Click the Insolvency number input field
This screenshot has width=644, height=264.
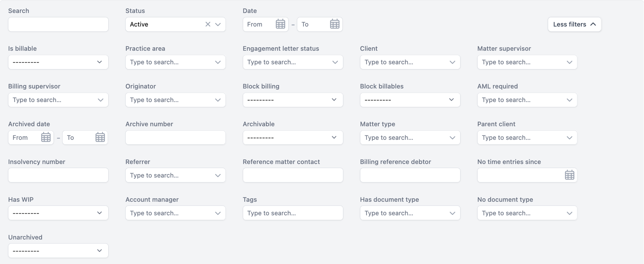point(58,175)
